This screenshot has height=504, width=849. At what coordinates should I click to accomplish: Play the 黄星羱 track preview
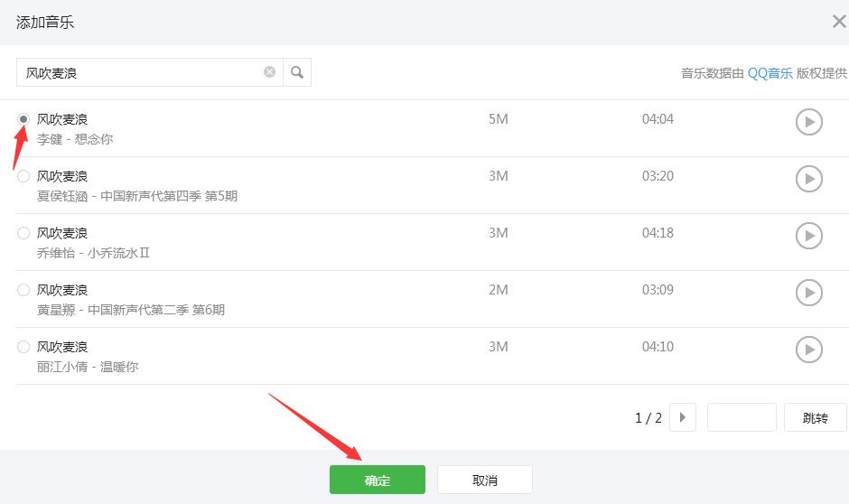coord(809,293)
